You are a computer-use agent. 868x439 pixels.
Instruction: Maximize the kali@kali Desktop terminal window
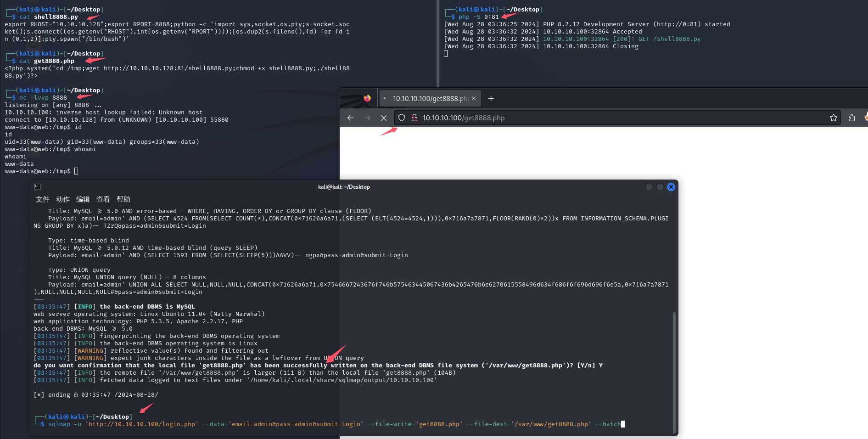pyautogui.click(x=660, y=187)
